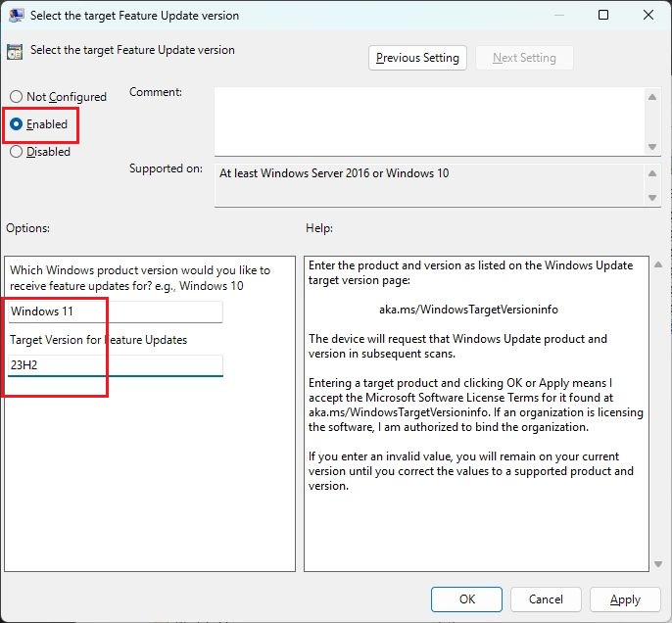Click the aka.ms/WindowsTargetVersioninfo centered text in Help

coord(468,310)
